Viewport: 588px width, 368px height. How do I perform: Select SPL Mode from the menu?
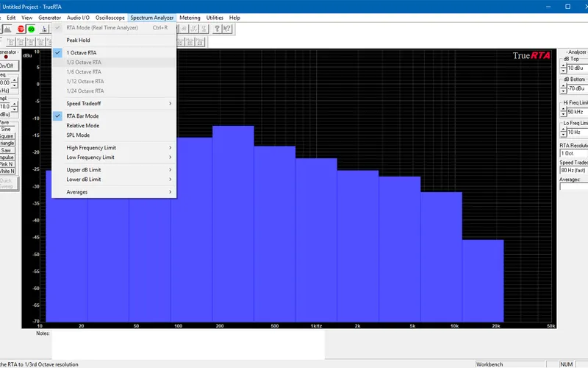click(78, 135)
